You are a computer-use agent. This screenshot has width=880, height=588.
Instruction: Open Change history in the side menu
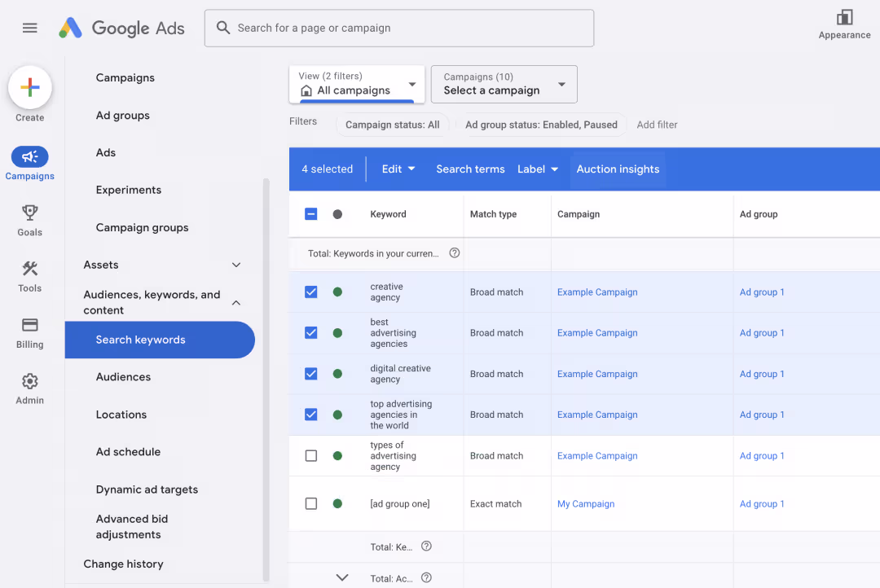pyautogui.click(x=124, y=564)
